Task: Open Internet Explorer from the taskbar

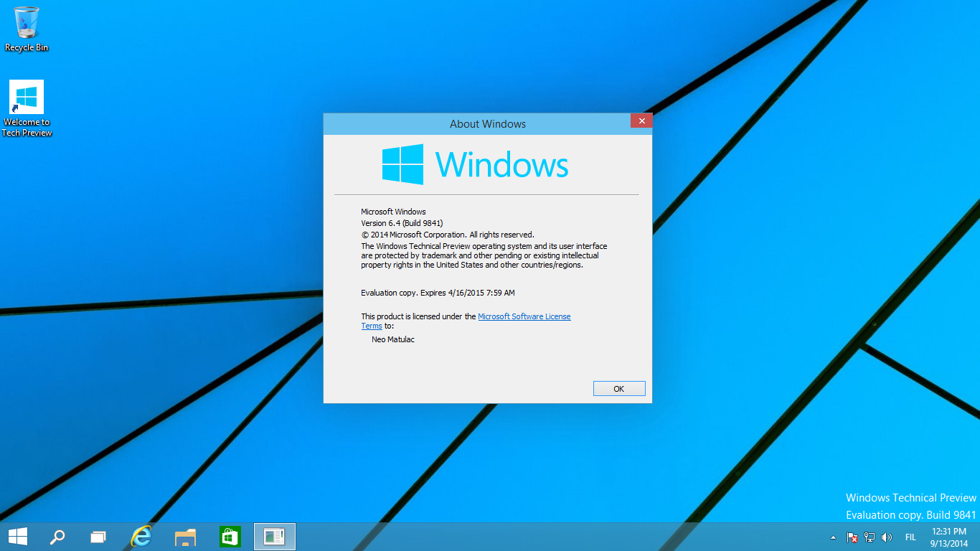Action: 141,536
